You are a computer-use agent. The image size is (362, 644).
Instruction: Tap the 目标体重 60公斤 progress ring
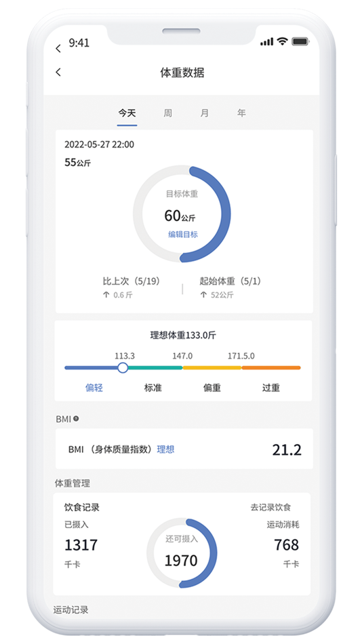[x=182, y=214]
